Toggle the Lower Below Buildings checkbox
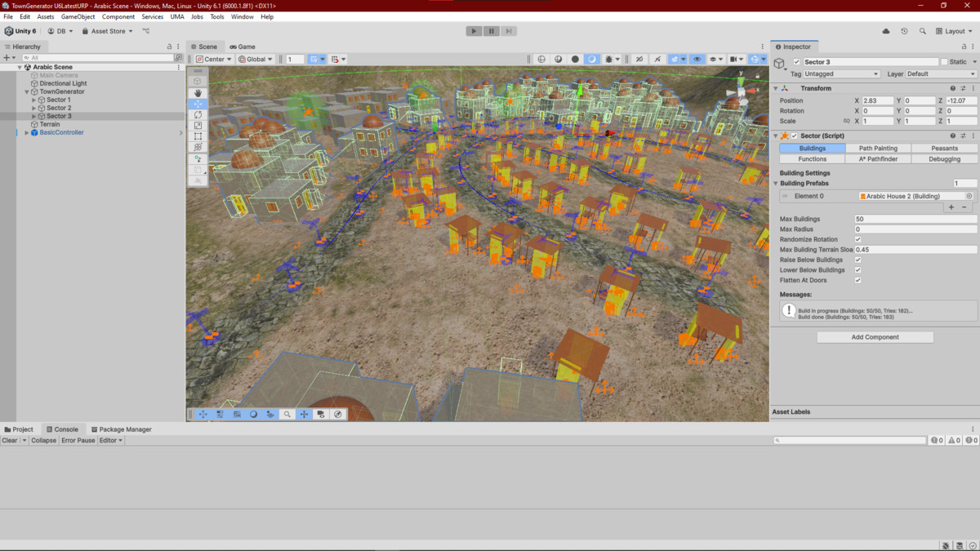The height and width of the screenshot is (551, 980). (857, 269)
